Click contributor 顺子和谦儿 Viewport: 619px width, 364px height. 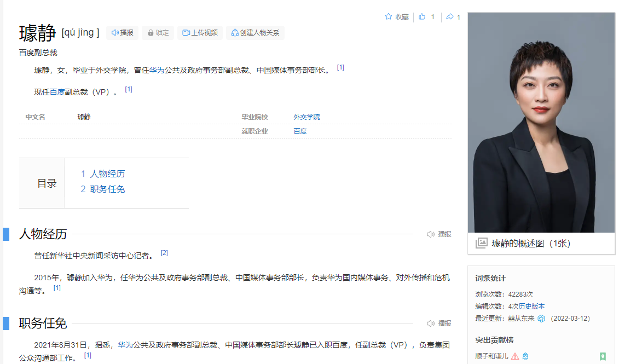pos(491,356)
